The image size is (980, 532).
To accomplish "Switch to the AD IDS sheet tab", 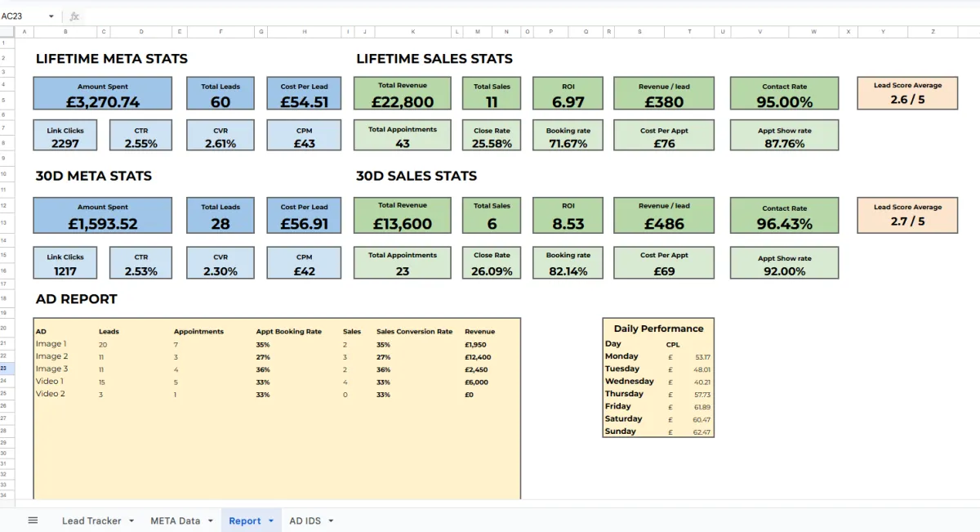I will pyautogui.click(x=305, y=521).
